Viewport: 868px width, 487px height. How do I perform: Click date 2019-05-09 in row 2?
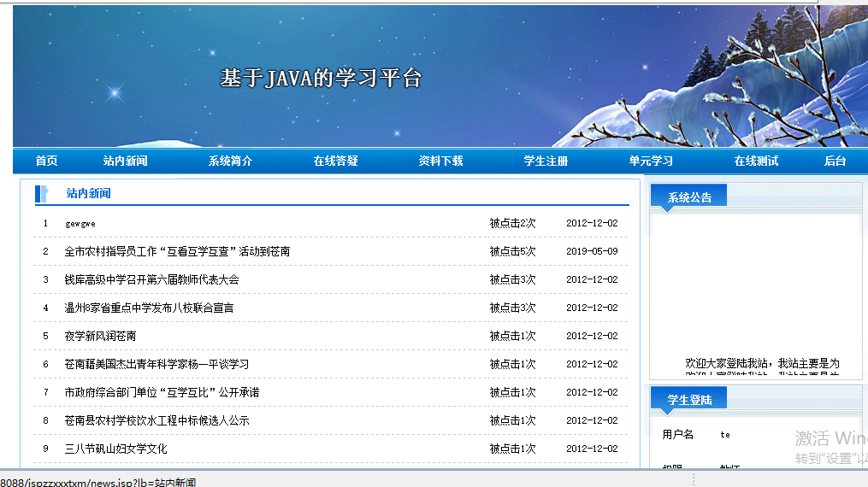point(592,251)
